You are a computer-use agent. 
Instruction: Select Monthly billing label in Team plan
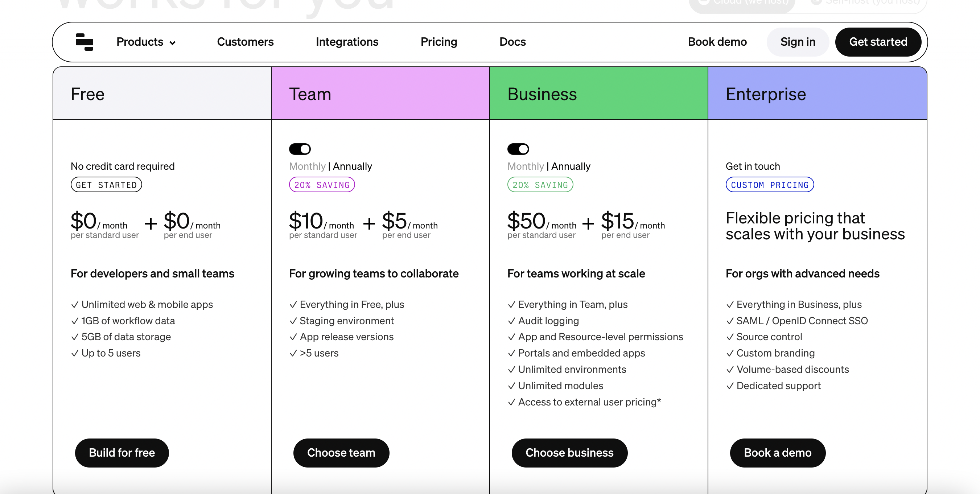tap(307, 166)
